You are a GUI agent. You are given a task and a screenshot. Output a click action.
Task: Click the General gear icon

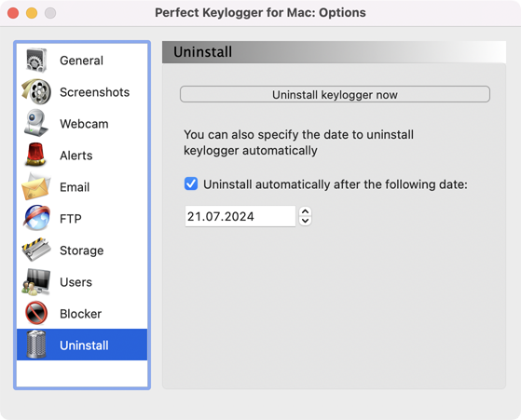(x=36, y=61)
